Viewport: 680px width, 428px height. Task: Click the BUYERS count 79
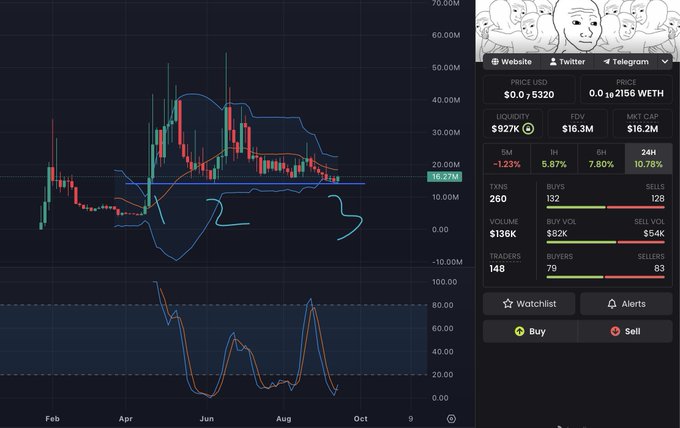(x=551, y=268)
